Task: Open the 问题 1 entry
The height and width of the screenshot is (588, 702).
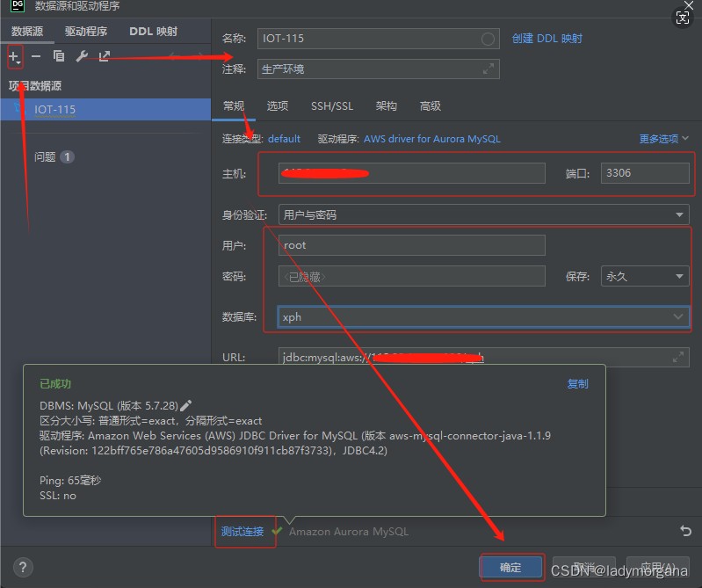Action: (x=54, y=156)
